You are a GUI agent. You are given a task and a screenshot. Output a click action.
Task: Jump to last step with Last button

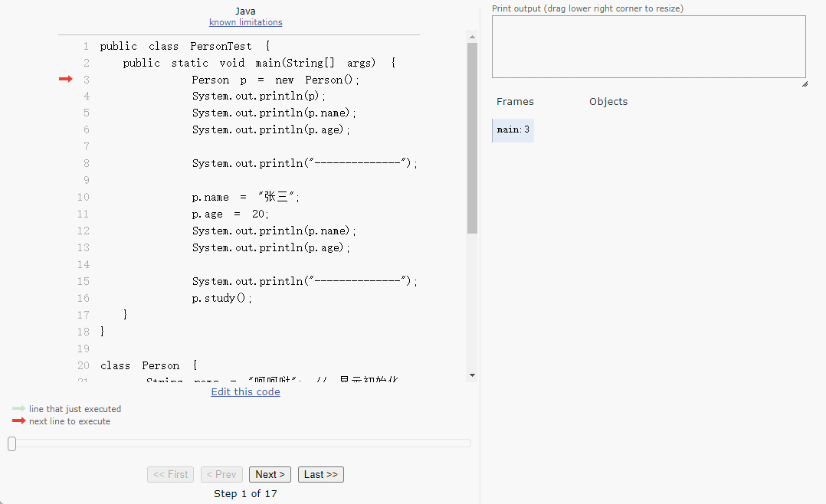[x=320, y=475]
